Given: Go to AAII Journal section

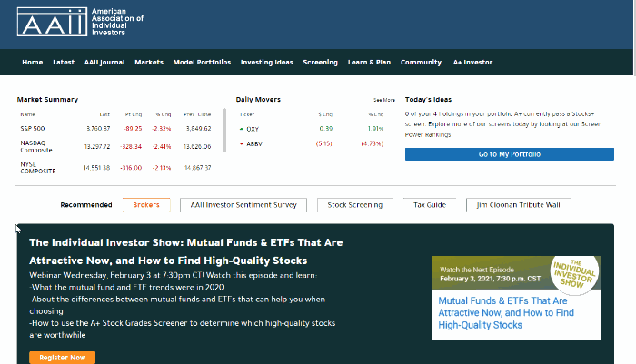Looking at the screenshot, I should click(104, 62).
